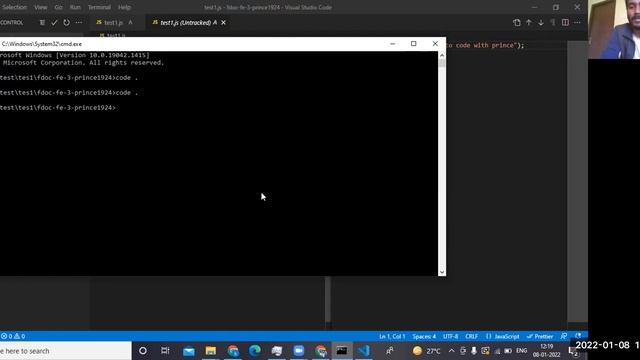Click the microphone tray icon
Image resolution: width=640 pixels, height=360 pixels.
click(474, 351)
